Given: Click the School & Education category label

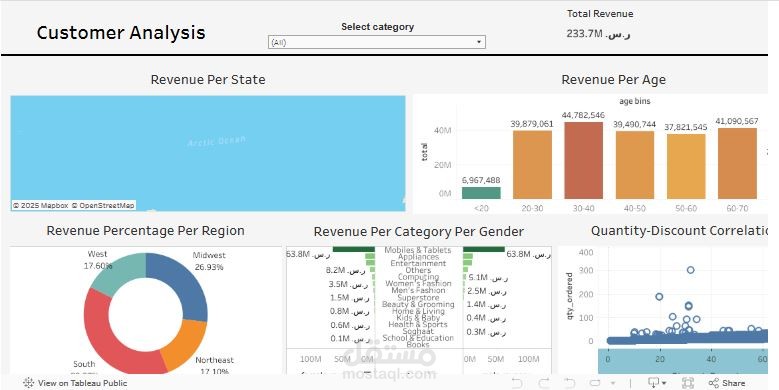Looking at the screenshot, I should point(418,338).
